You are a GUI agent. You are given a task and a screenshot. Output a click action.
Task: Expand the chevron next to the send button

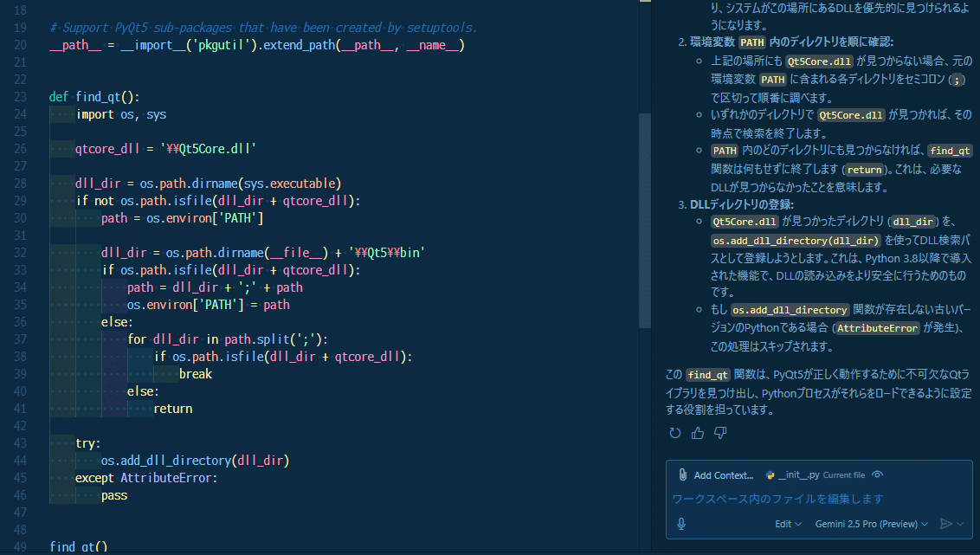(x=959, y=524)
